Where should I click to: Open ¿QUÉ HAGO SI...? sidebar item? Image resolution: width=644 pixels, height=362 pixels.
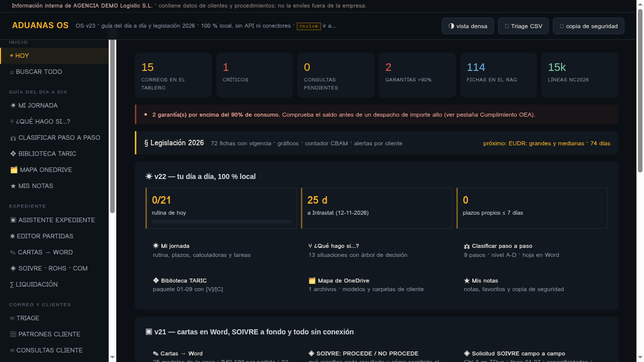point(54,122)
